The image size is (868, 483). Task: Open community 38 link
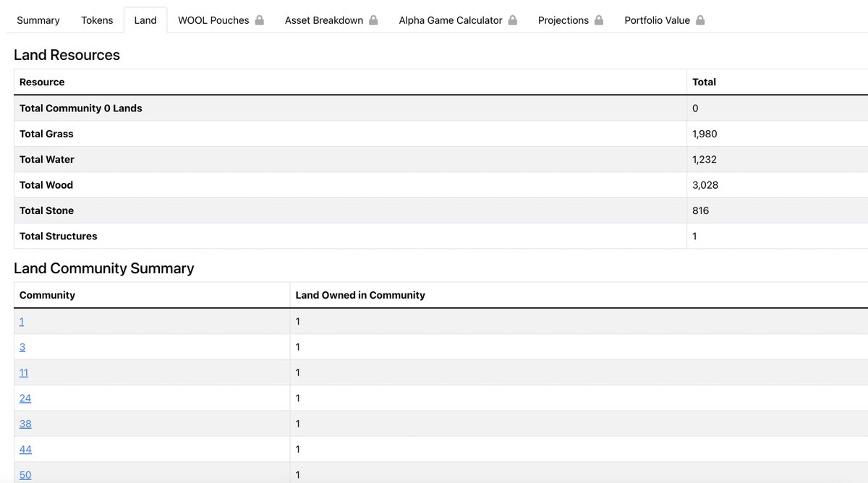click(x=25, y=424)
